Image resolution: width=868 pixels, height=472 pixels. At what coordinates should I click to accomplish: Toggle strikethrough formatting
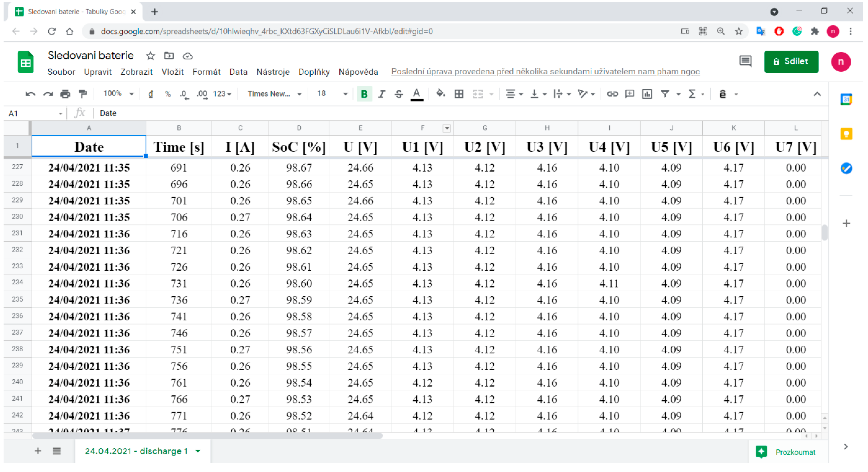pos(399,94)
